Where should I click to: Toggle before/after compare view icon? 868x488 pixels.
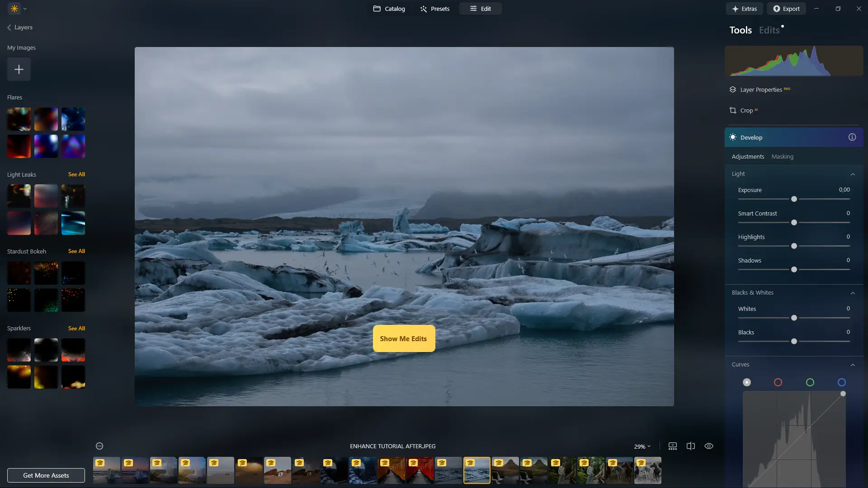(690, 446)
